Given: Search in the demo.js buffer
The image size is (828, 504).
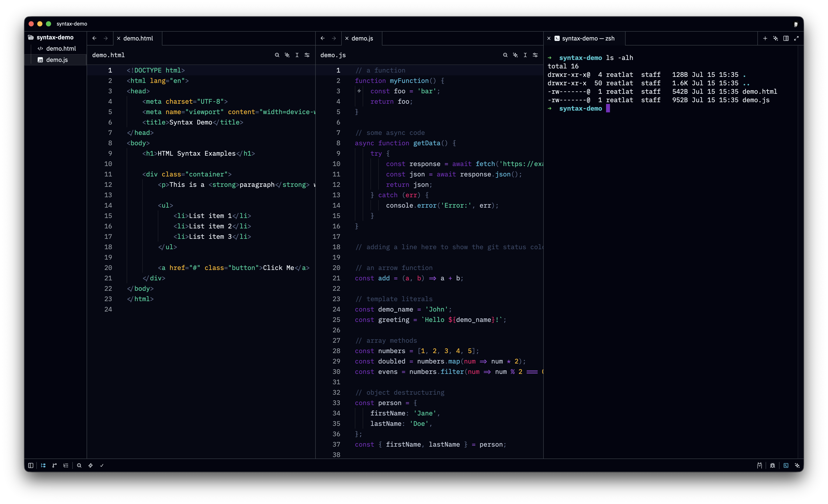Looking at the screenshot, I should coord(505,55).
